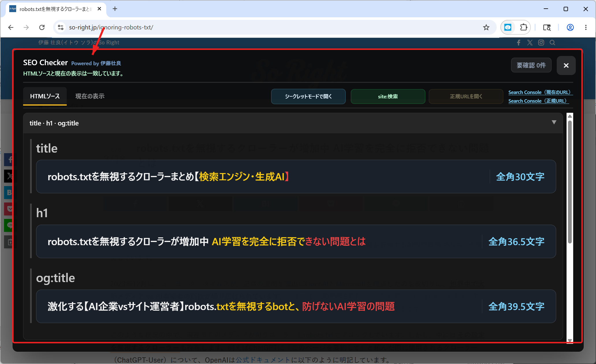
Task: Bookmark this page with the star icon
Action: [x=486, y=27]
